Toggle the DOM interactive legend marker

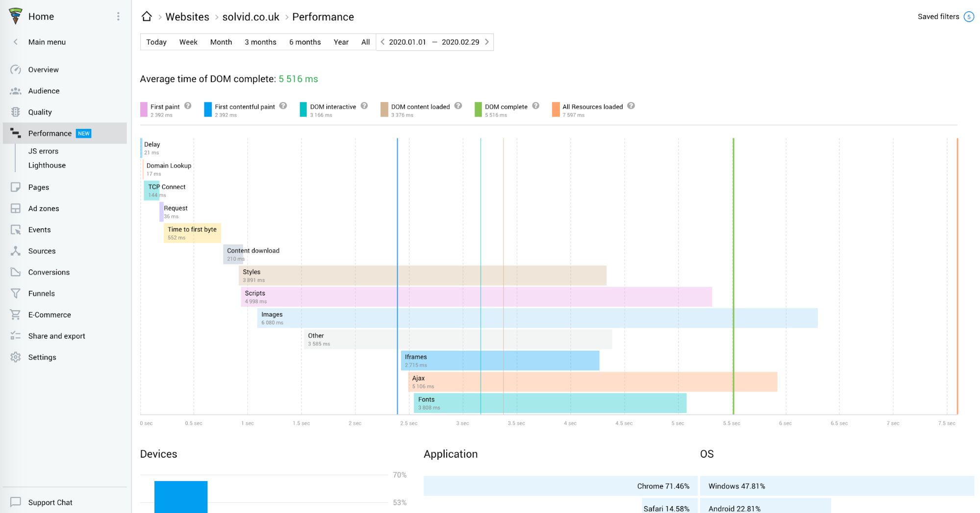pos(303,109)
